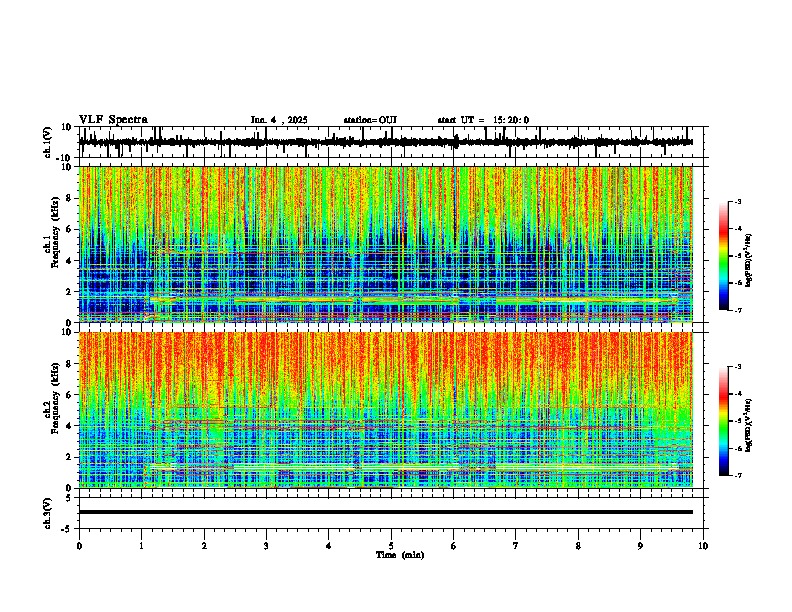Click x-axis time tick '1'
Viewport: 792px width, 612px height.
(x=141, y=546)
